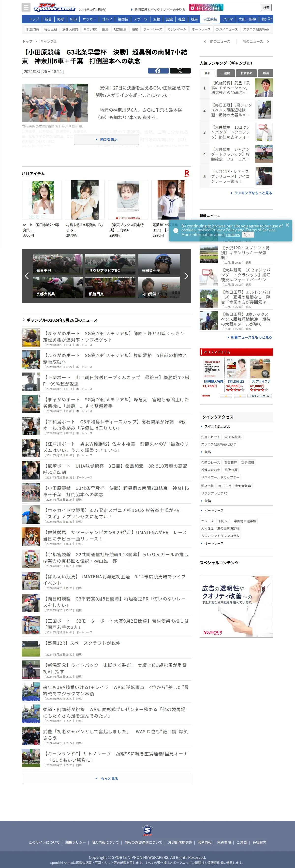Click Rakuten widget previous arrow
Screen dimensions: 295x868
tap(226, 396)
